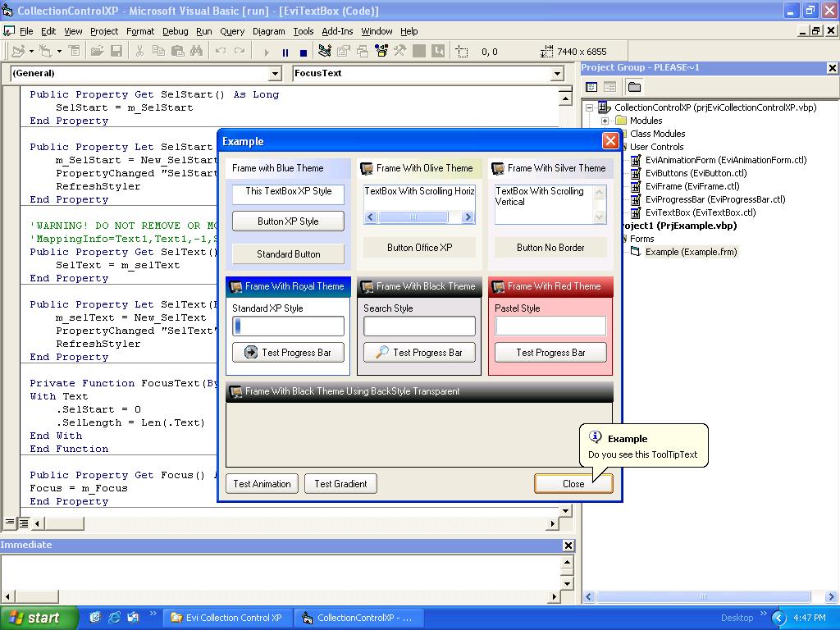Switch to Procedure View at editor bottom-left
The width and height of the screenshot is (840, 630).
pyautogui.click(x=11, y=523)
